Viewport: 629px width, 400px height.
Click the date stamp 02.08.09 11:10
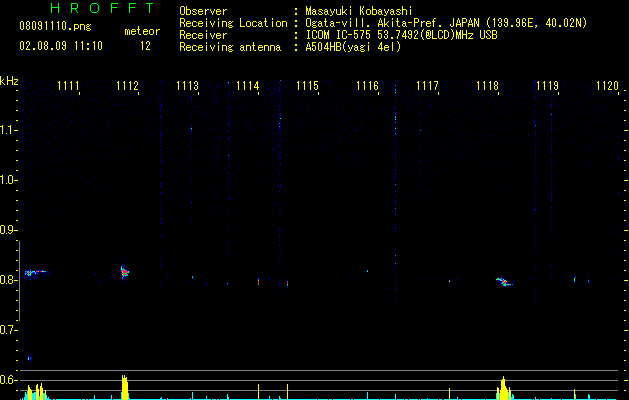61,46
